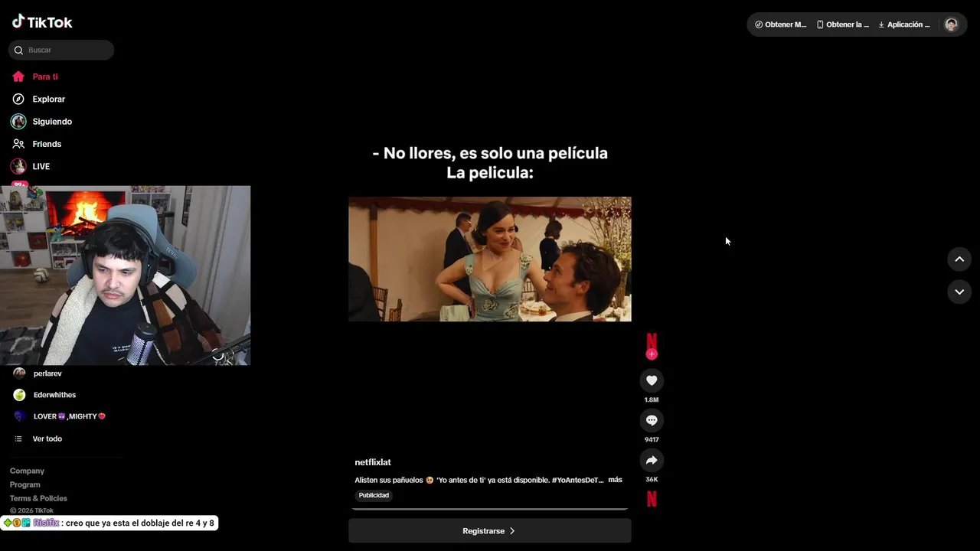The image size is (980, 551).
Task: Click the TikTok logo
Action: (42, 22)
